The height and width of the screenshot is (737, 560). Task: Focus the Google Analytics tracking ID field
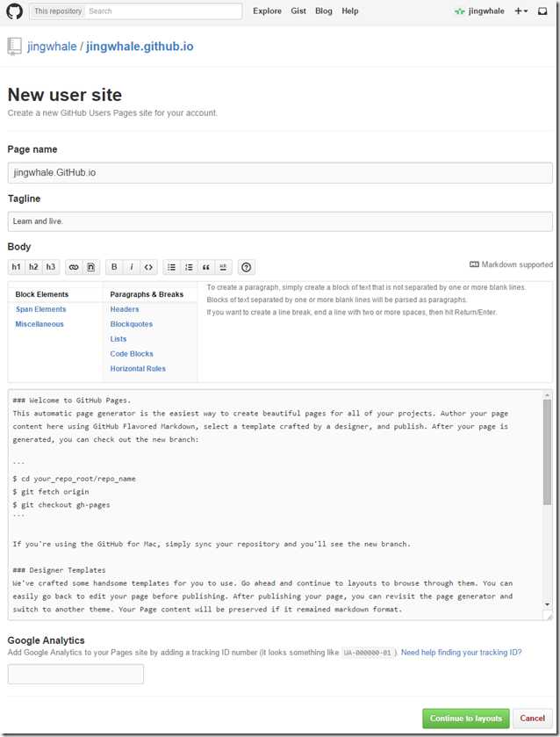point(75,674)
